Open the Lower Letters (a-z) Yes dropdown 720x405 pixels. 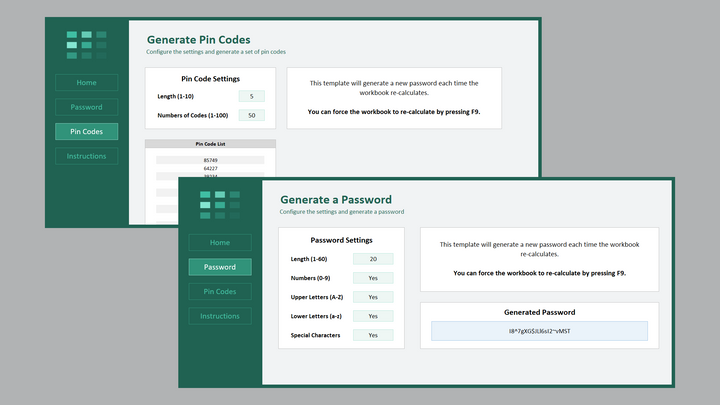coord(373,316)
